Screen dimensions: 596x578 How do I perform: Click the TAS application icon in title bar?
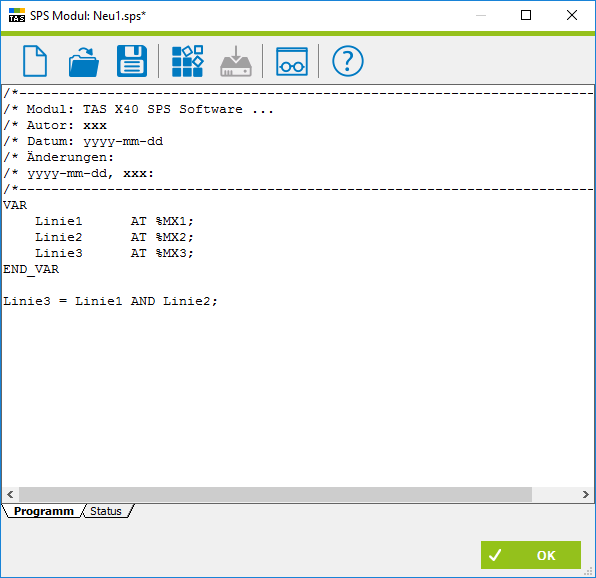(x=17, y=15)
